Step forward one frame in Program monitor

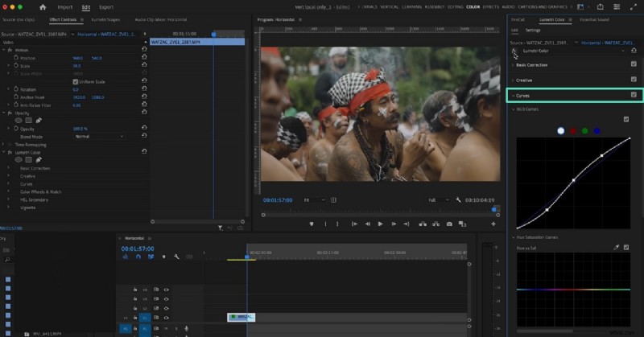coord(394,224)
